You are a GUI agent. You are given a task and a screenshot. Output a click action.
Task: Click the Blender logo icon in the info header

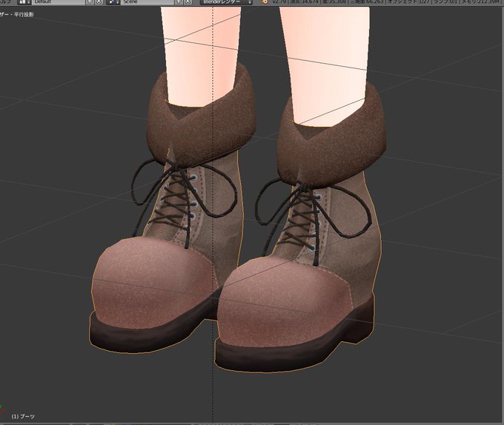(x=265, y=1)
